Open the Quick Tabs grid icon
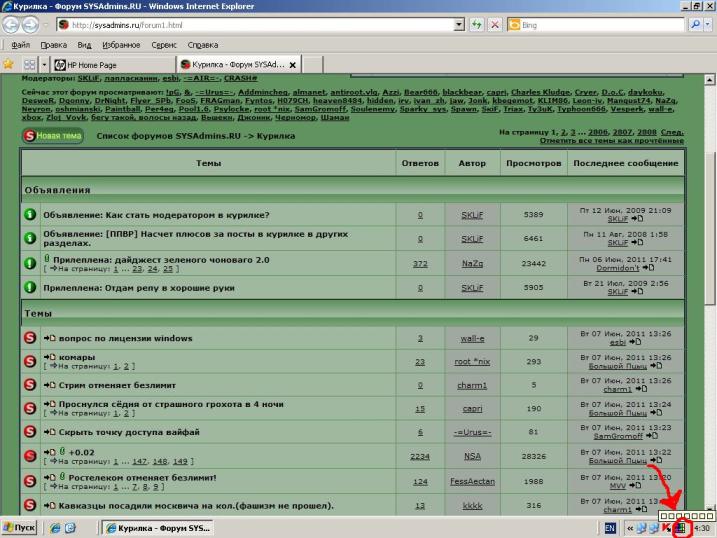 tap(30, 64)
